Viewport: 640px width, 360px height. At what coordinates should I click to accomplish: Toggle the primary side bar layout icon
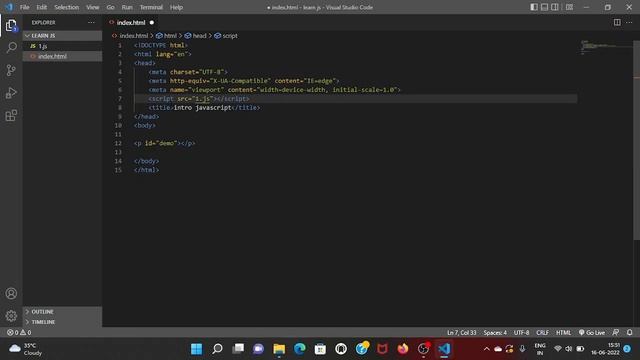(534, 7)
